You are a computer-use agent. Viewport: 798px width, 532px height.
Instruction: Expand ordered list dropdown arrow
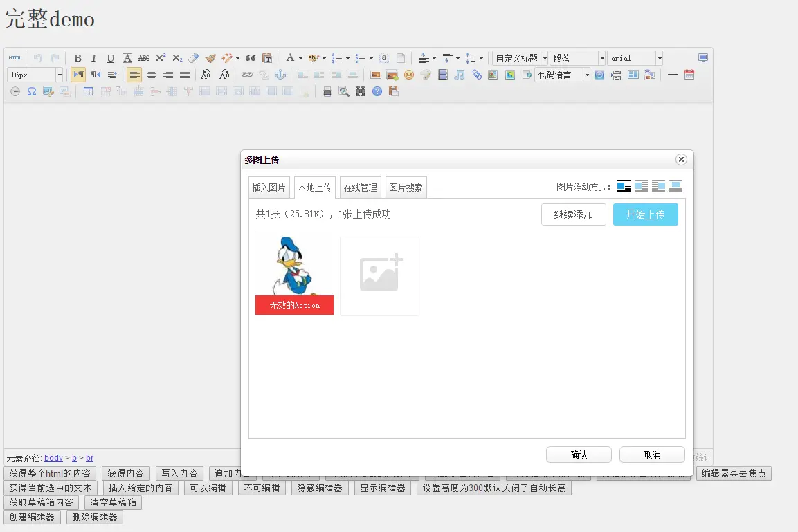tap(347, 59)
